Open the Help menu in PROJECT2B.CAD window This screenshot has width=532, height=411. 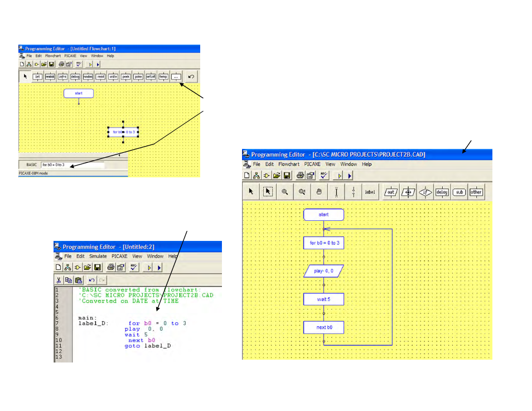(x=367, y=165)
